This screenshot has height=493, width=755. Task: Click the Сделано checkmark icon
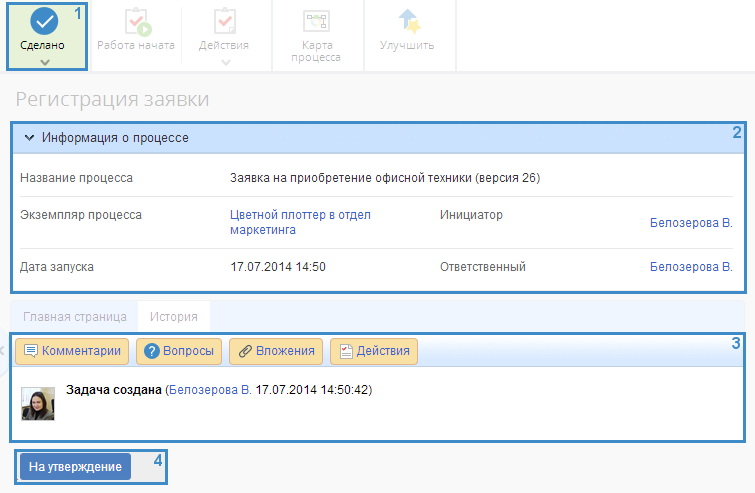tap(44, 21)
